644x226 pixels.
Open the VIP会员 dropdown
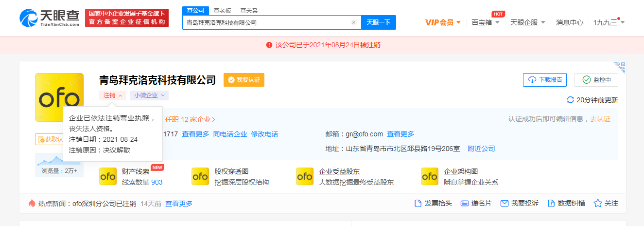coord(443,22)
